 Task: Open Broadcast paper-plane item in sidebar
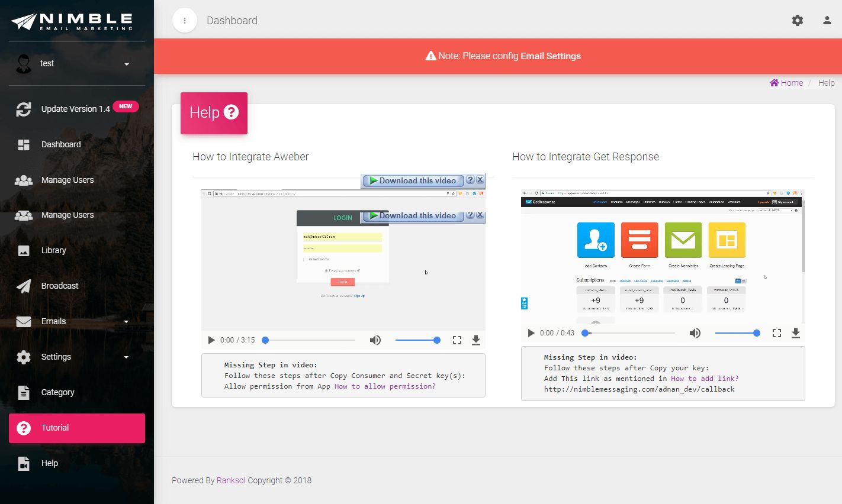pyautogui.click(x=77, y=286)
